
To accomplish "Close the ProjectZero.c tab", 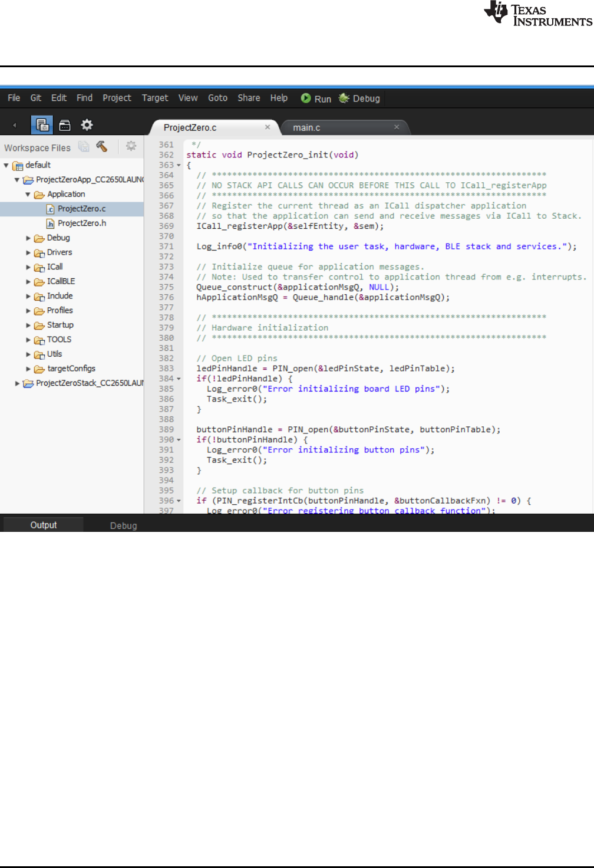I will tap(268, 127).
